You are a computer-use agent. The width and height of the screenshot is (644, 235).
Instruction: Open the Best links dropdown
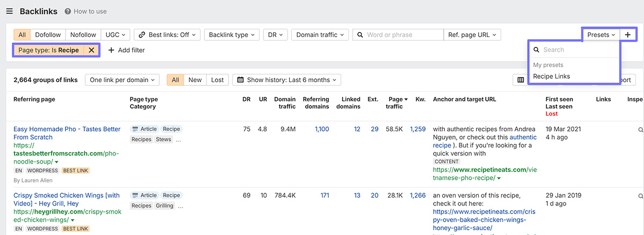click(167, 34)
